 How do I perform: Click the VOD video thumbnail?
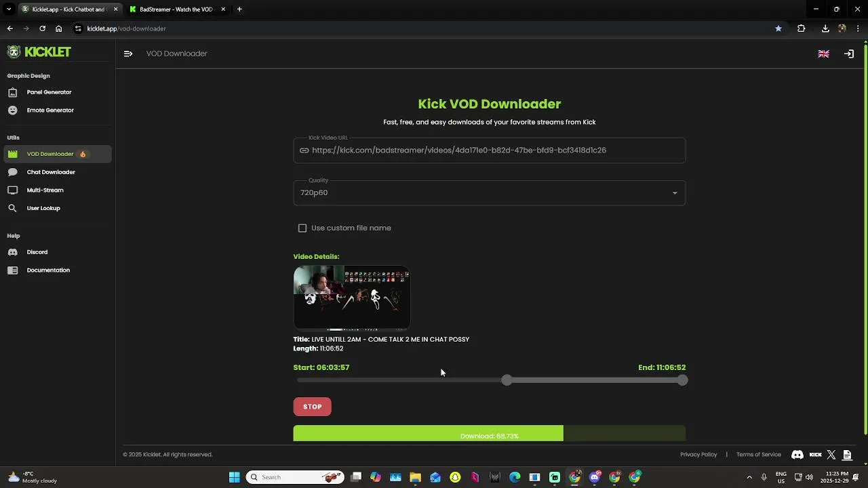351,298
